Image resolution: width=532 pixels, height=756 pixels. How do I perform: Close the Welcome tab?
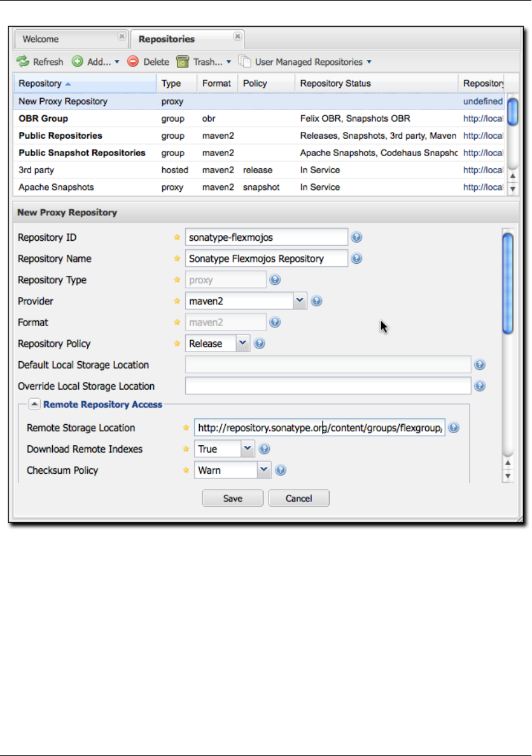tap(122, 36)
